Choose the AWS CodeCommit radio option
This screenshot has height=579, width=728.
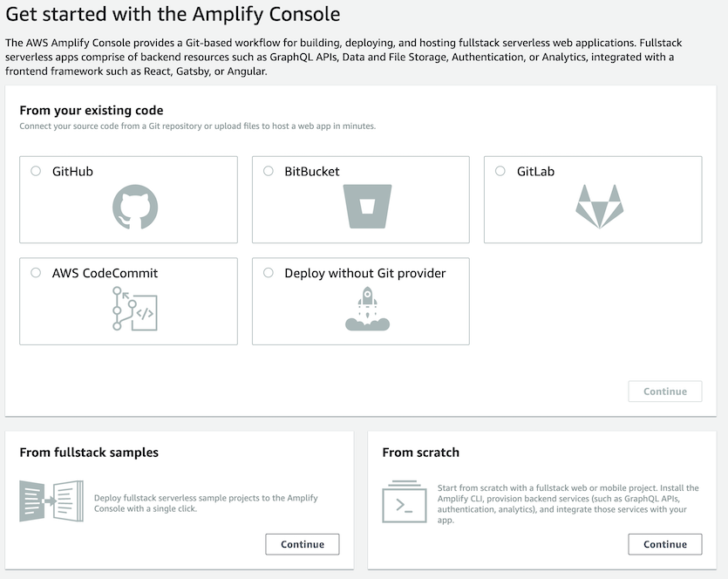pyautogui.click(x=36, y=273)
